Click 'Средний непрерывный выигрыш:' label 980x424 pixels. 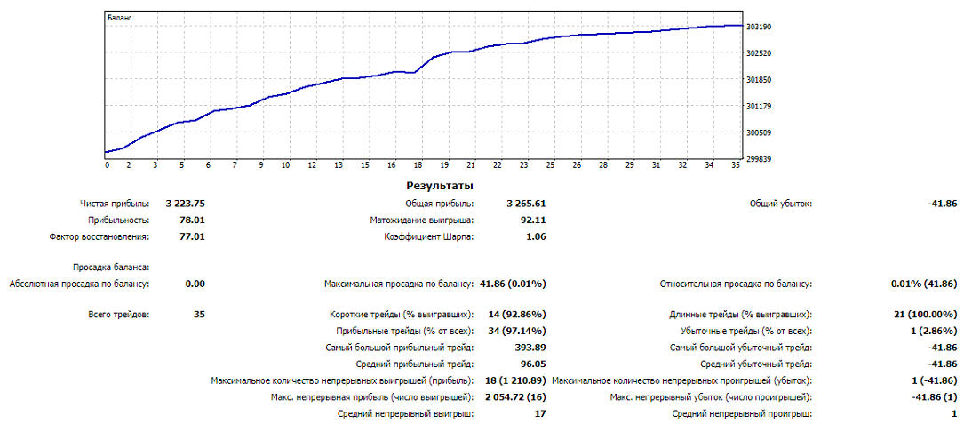coord(405,414)
